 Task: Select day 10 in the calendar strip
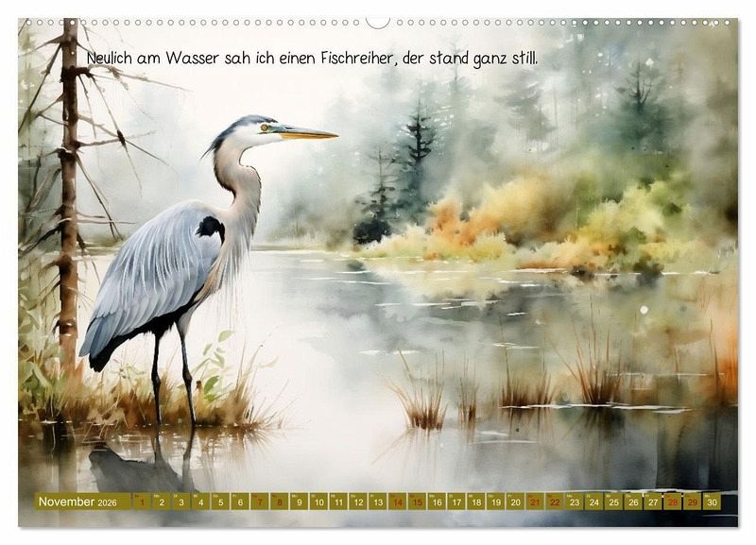tap(319, 502)
